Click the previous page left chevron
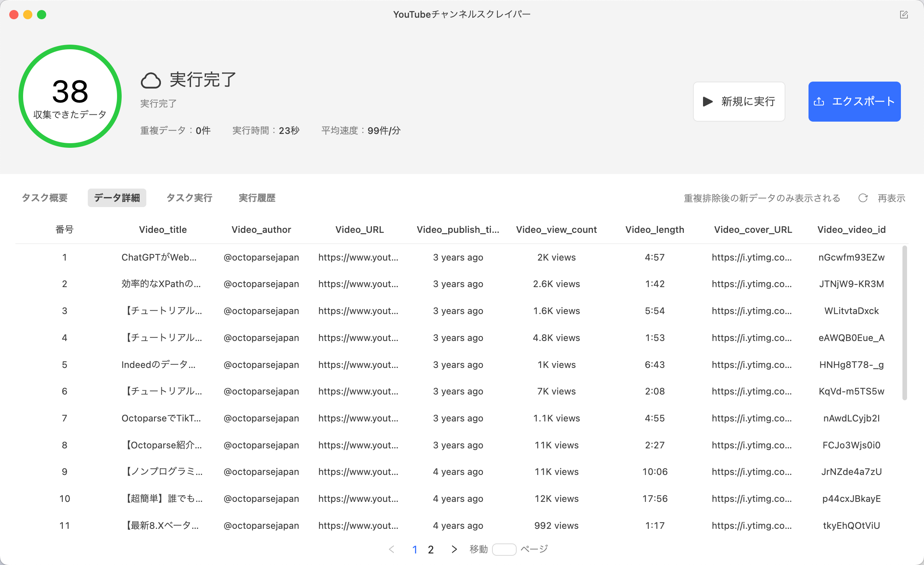 coord(392,549)
